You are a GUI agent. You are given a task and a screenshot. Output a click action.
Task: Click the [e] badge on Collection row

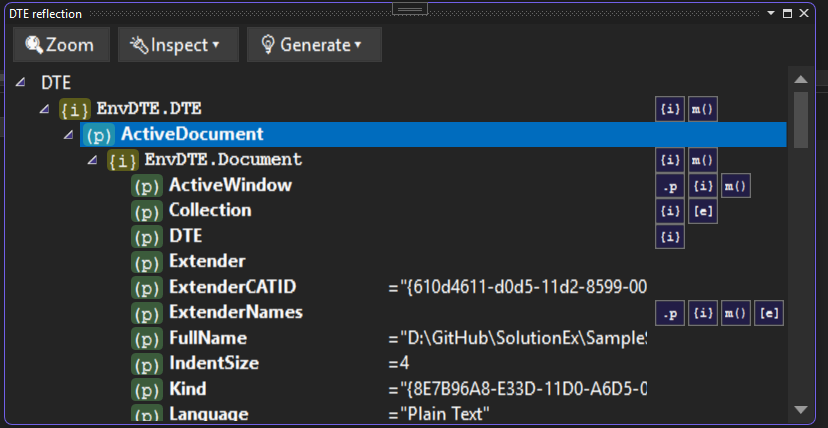[703, 211]
